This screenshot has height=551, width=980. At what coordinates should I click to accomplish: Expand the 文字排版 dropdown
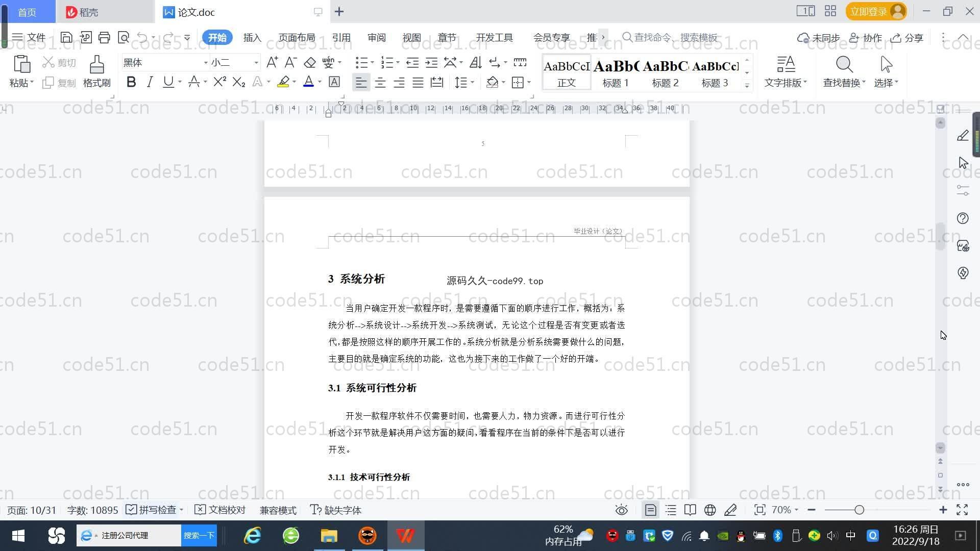coord(786,82)
